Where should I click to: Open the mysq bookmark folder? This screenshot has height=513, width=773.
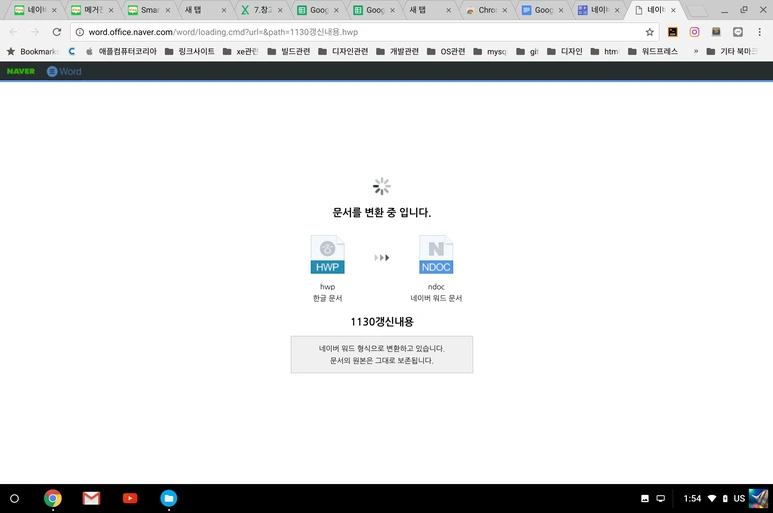coord(490,51)
